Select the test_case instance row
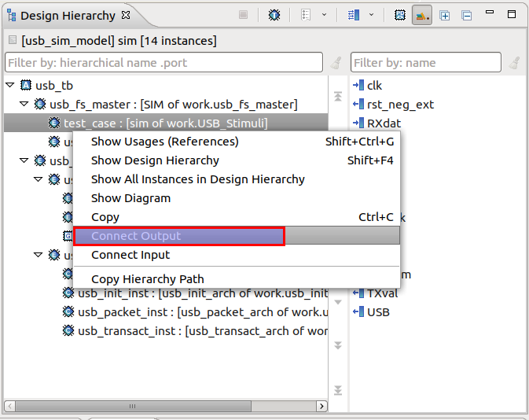The width and height of the screenshot is (529, 420). coord(165,123)
